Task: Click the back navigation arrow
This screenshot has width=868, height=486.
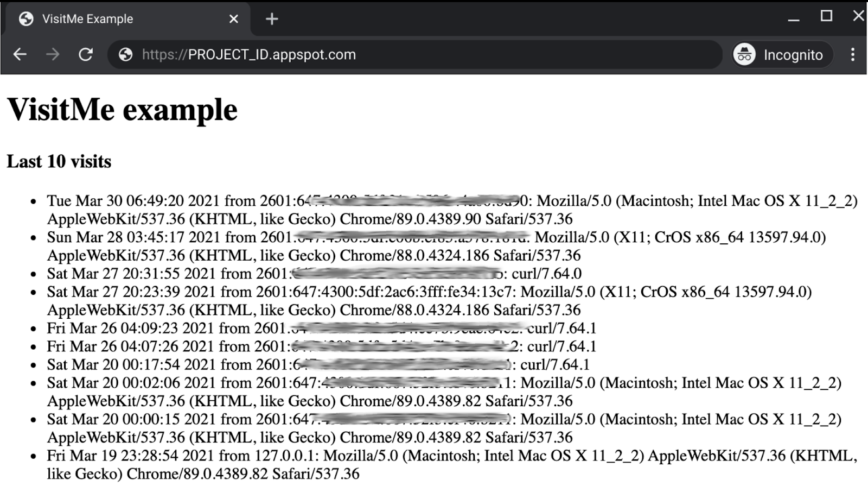Action: pyautogui.click(x=20, y=54)
